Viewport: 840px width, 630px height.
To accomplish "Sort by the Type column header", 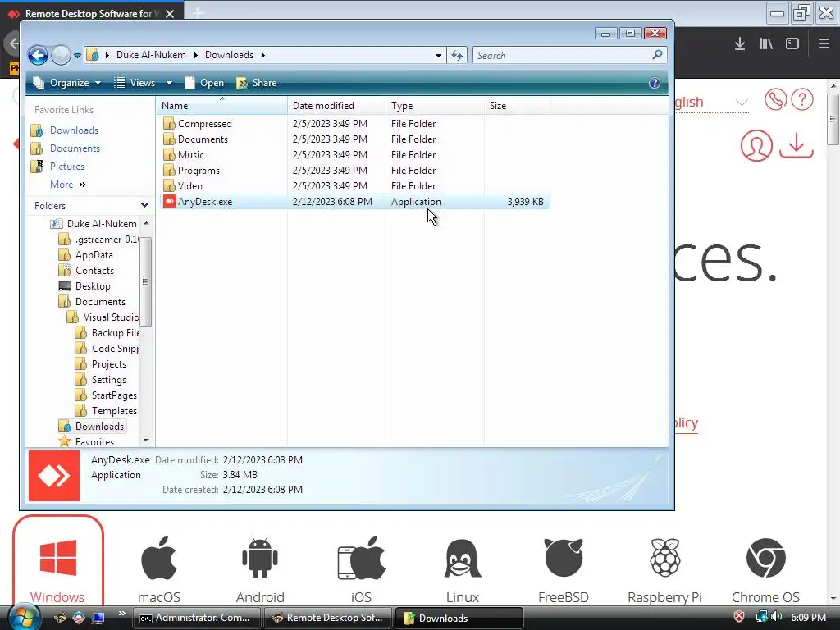I will click(435, 106).
